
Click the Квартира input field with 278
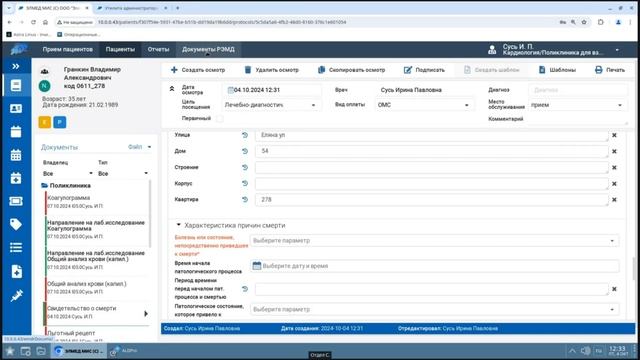coord(432,200)
